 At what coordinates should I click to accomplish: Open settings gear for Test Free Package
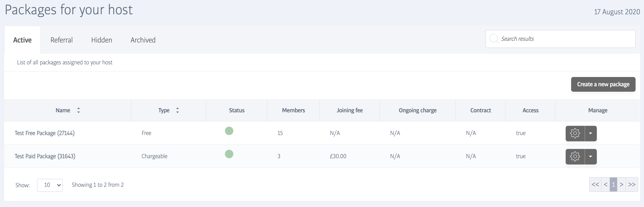(x=575, y=133)
